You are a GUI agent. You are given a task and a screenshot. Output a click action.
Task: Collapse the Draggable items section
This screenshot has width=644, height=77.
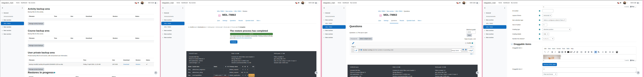coord(512,44)
